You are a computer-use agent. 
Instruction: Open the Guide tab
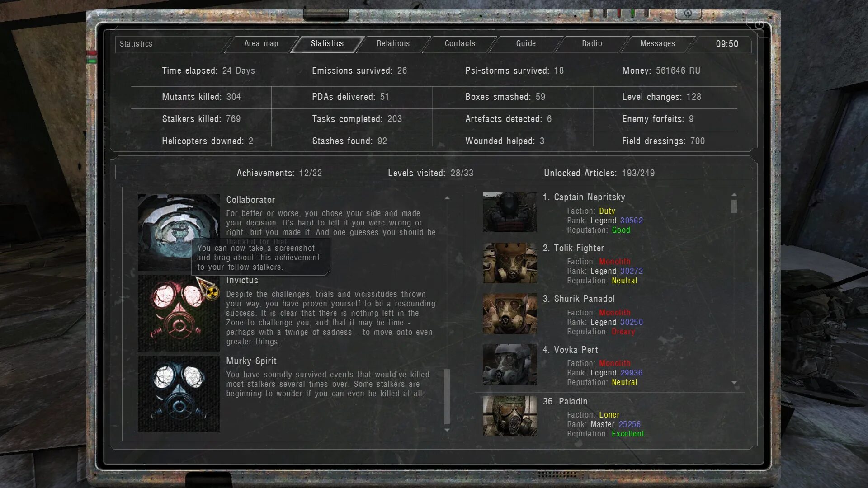coord(526,44)
